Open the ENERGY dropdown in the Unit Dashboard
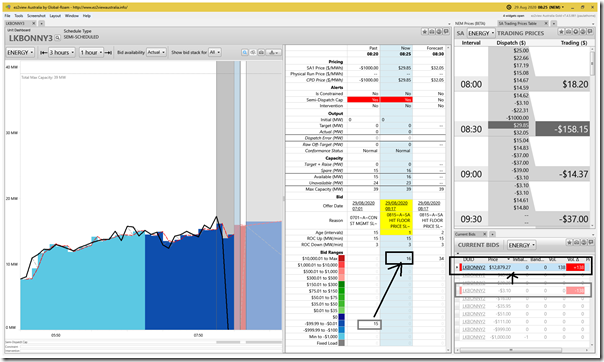This screenshot has width=604, height=362. pyautogui.click(x=20, y=52)
